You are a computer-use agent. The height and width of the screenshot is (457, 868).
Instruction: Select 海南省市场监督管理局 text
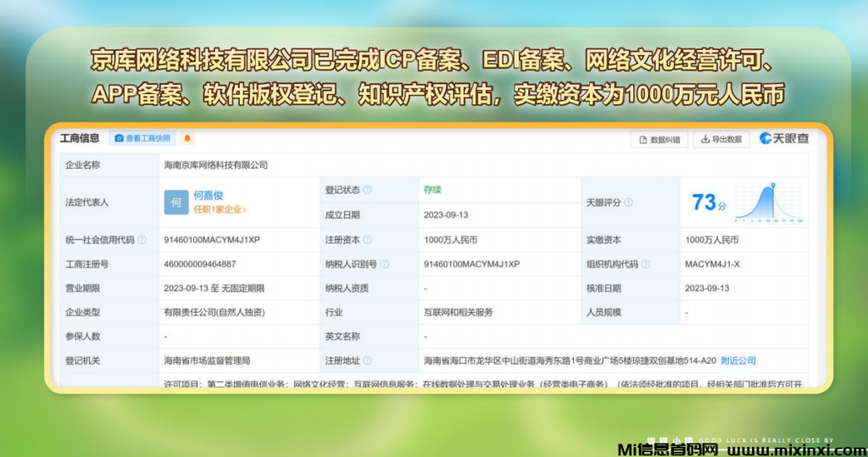click(207, 360)
